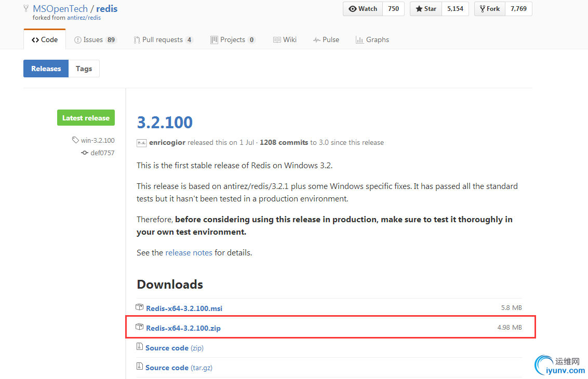The width and height of the screenshot is (588, 379).
Task: Follow the antirez/redis fork source link
Action: (84, 18)
